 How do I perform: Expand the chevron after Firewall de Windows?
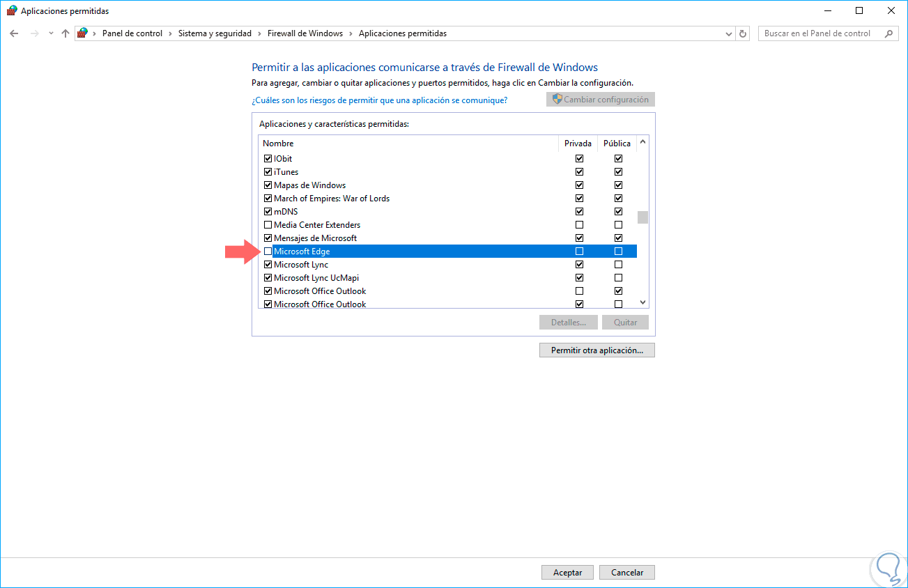(x=351, y=33)
